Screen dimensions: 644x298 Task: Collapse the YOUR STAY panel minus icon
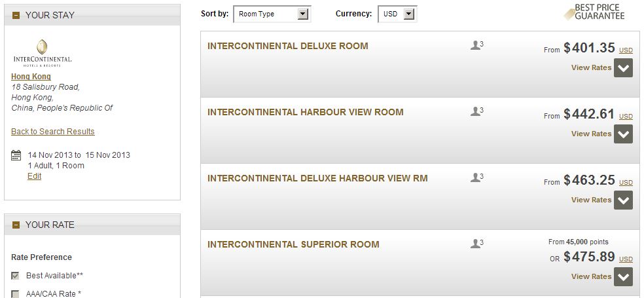click(16, 15)
